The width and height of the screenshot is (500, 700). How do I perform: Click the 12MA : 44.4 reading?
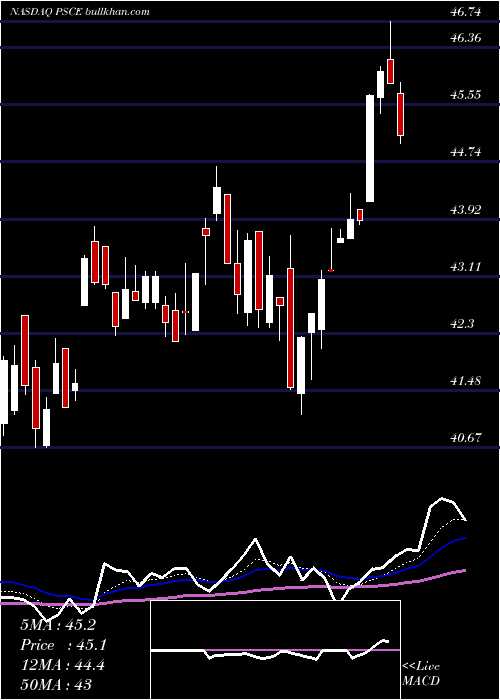point(62,664)
